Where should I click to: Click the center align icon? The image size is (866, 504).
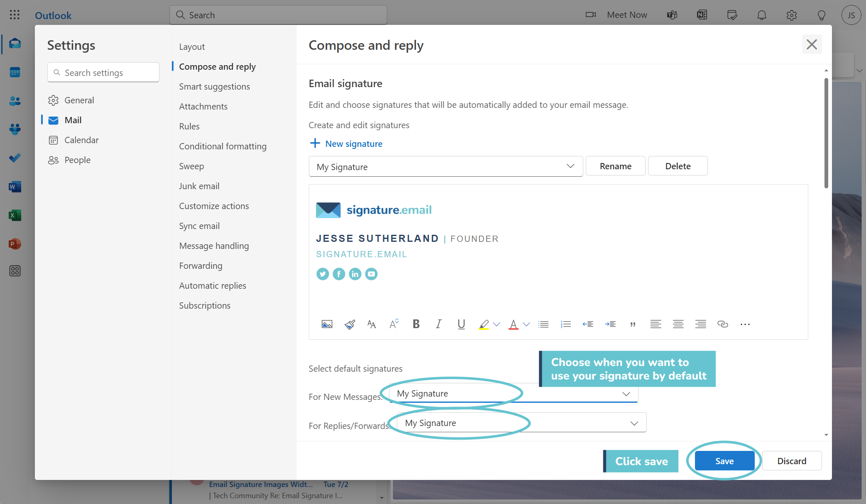pos(678,324)
